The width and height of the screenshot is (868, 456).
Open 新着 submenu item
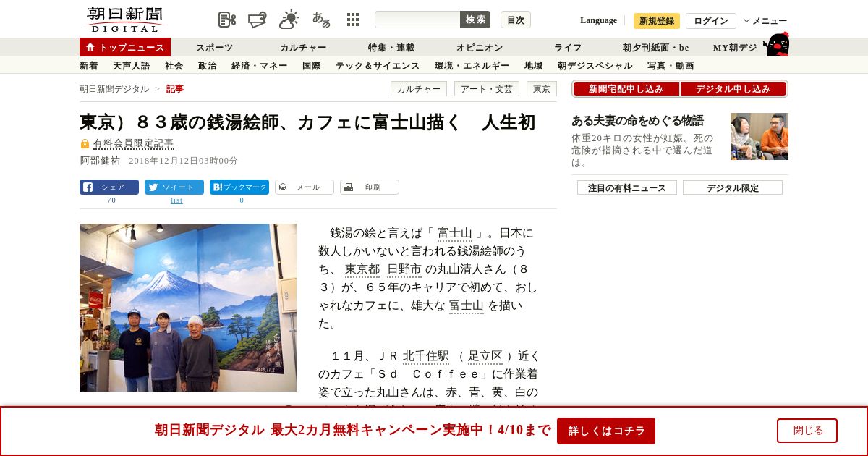(x=89, y=66)
